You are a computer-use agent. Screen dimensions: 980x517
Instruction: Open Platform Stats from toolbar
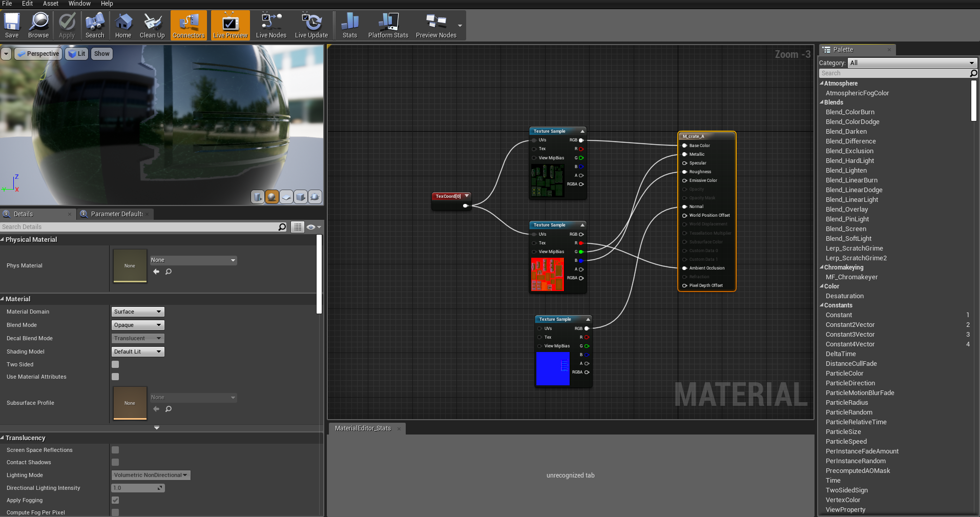[388, 25]
